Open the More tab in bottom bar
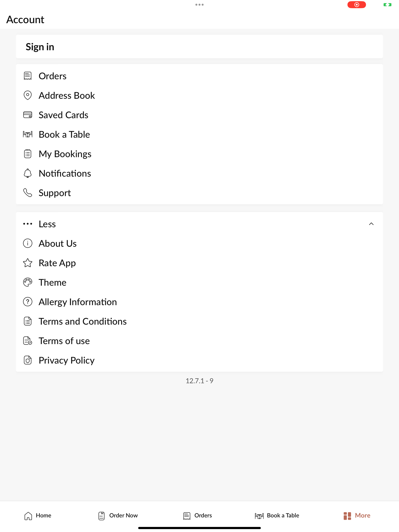The height and width of the screenshot is (532, 399). coord(357,516)
